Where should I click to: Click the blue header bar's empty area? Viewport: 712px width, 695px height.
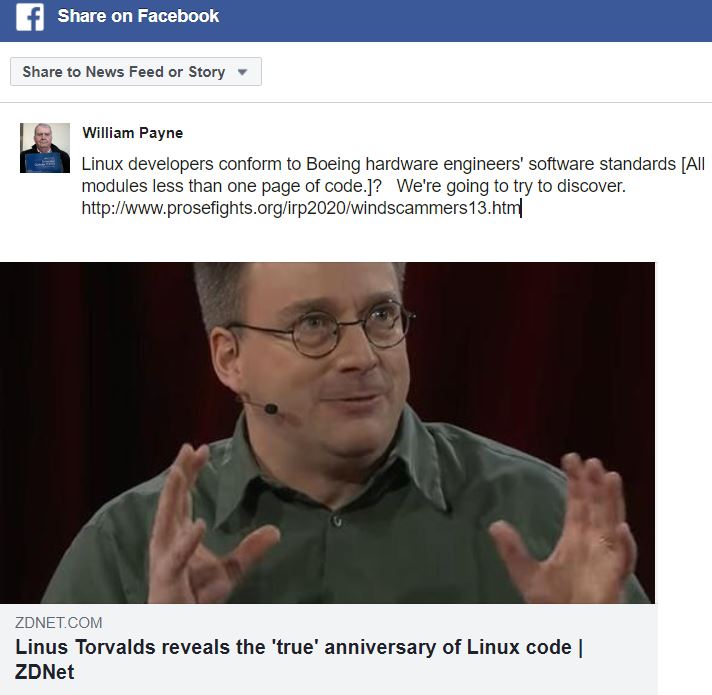pos(463,18)
